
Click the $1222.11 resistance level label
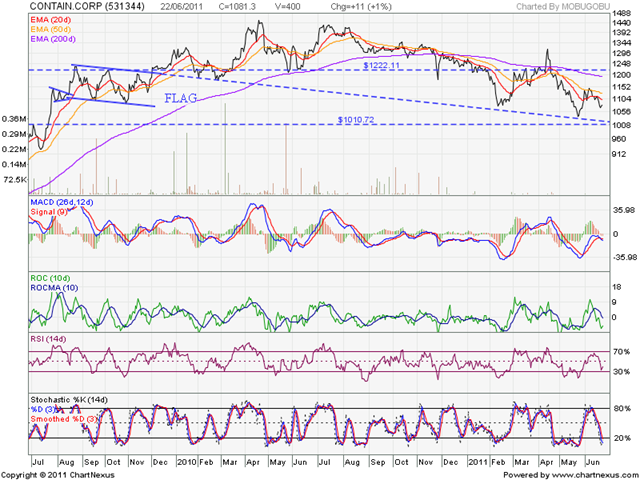click(382, 65)
